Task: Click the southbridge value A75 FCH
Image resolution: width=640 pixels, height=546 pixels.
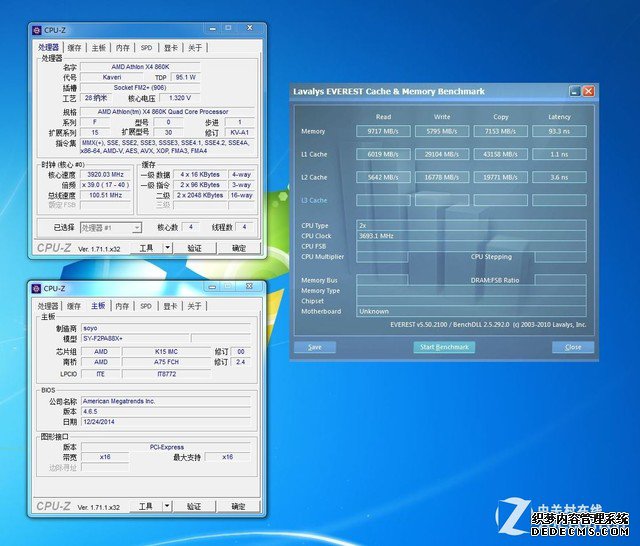Action: (166, 362)
